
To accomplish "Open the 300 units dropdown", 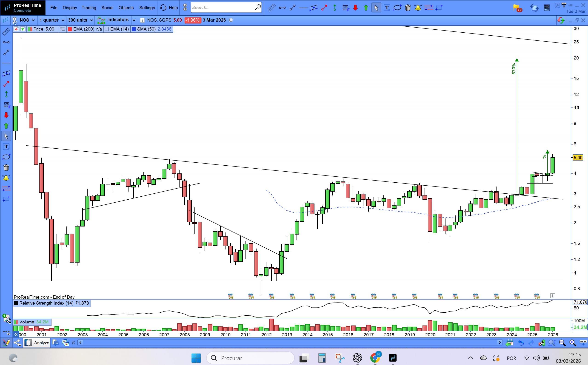I will click(x=80, y=20).
